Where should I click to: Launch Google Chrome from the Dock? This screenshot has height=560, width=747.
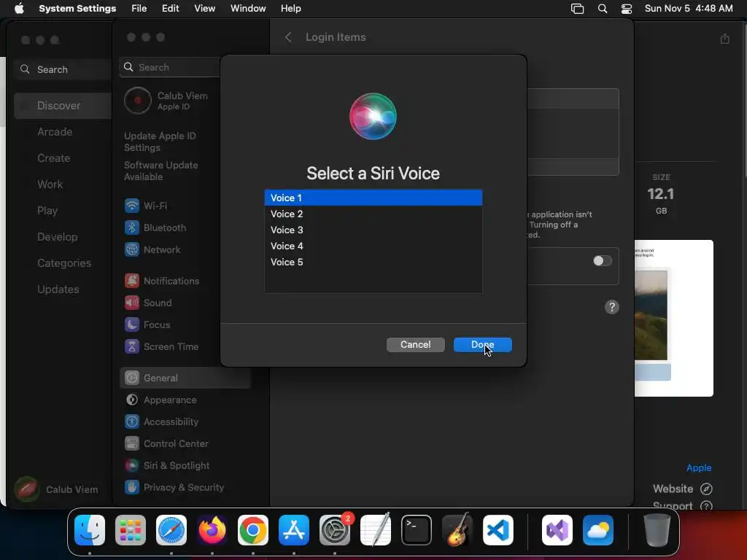tap(253, 530)
